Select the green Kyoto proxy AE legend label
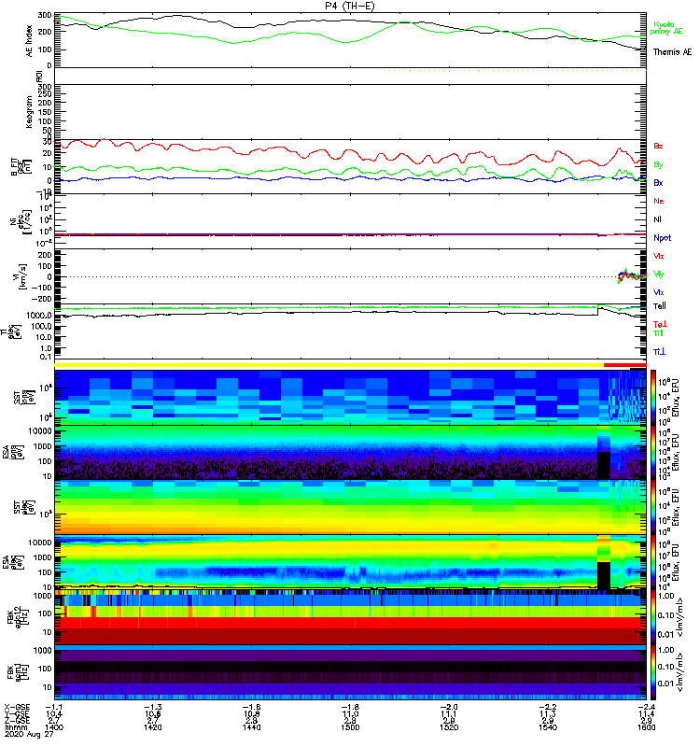 point(665,28)
